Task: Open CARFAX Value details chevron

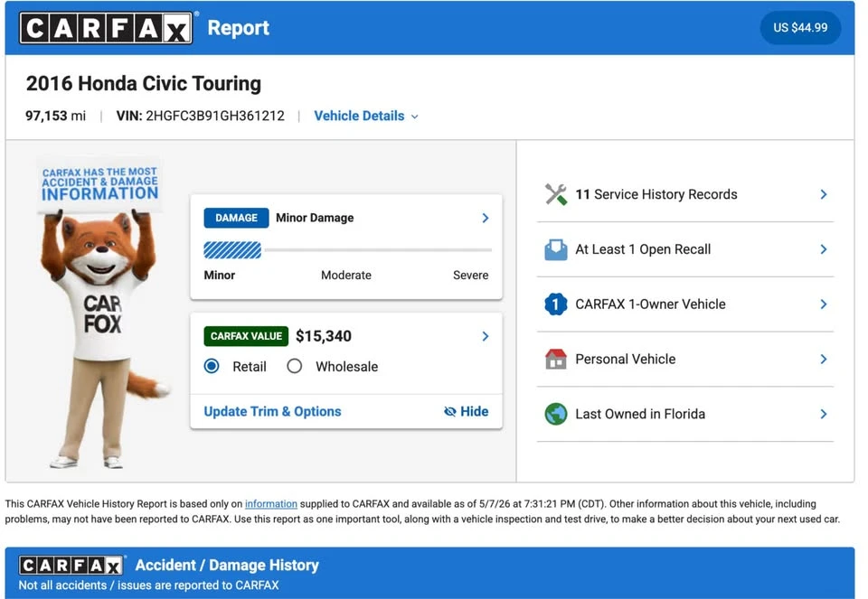Action: [486, 336]
